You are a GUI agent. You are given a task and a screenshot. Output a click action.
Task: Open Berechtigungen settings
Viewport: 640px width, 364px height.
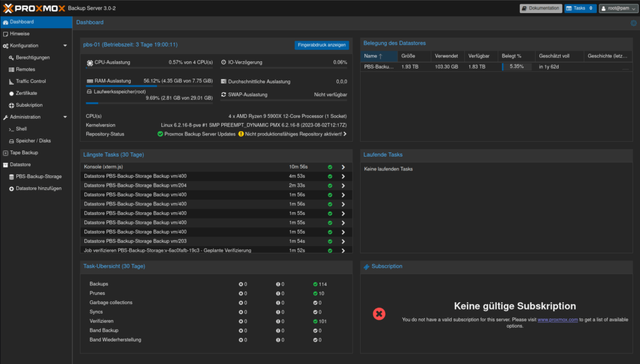pyautogui.click(x=32, y=57)
